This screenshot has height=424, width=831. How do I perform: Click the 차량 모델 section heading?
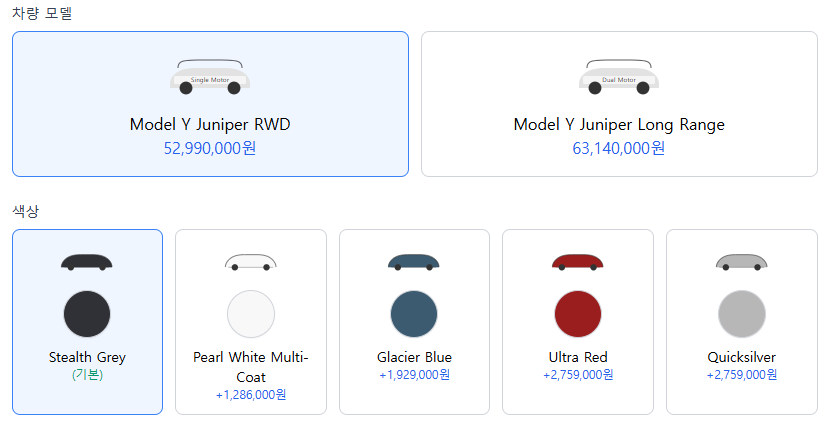(42, 13)
